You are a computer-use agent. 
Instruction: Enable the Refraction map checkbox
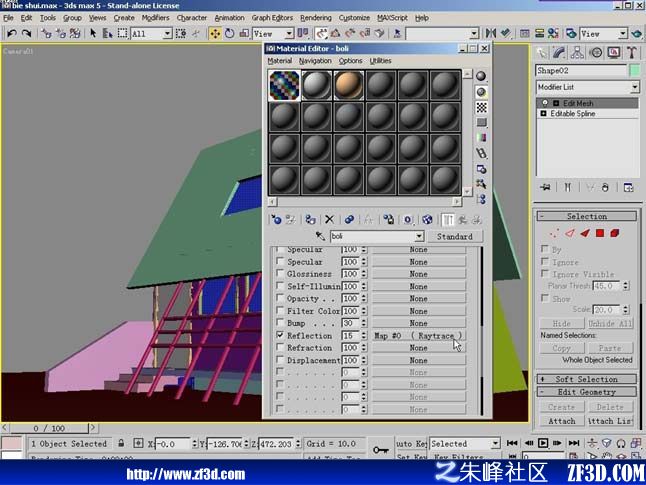(280, 347)
